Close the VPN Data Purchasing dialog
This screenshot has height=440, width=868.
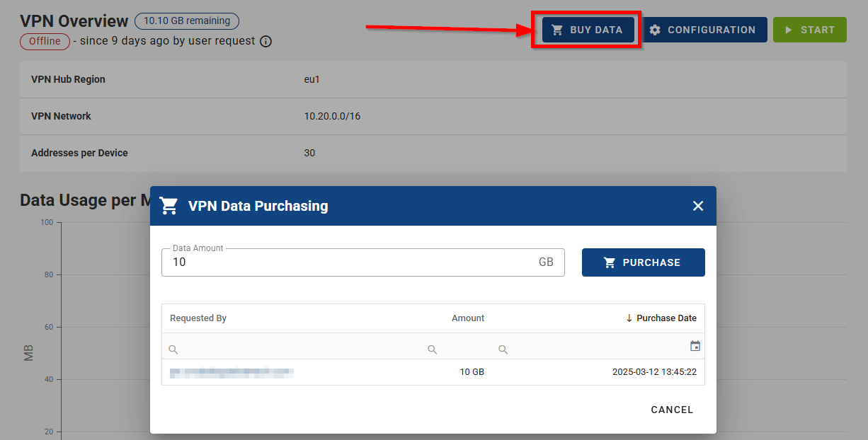coord(697,206)
